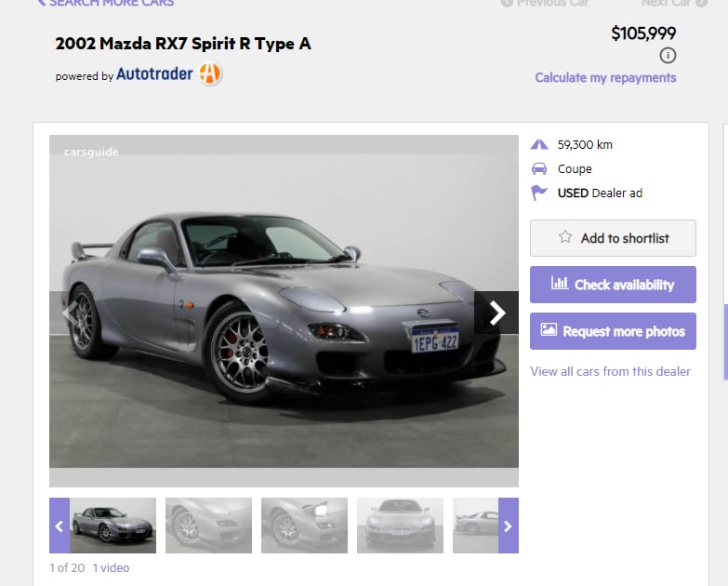728x586 pixels.
Task: Open View all cars from this dealer
Action: pyautogui.click(x=610, y=371)
